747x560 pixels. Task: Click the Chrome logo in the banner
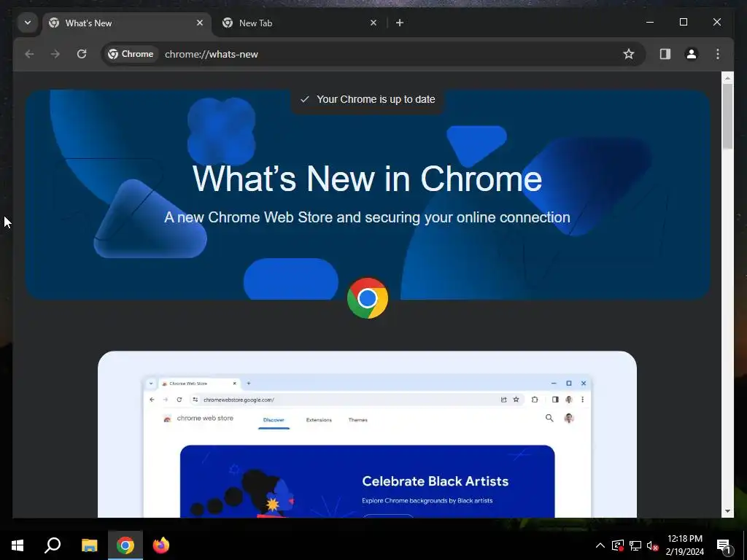(x=368, y=298)
